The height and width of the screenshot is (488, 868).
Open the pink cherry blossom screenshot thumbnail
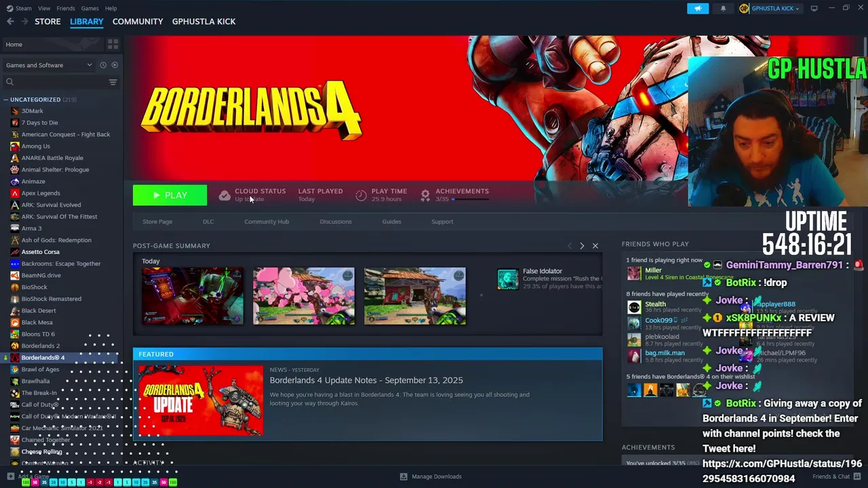coord(304,296)
